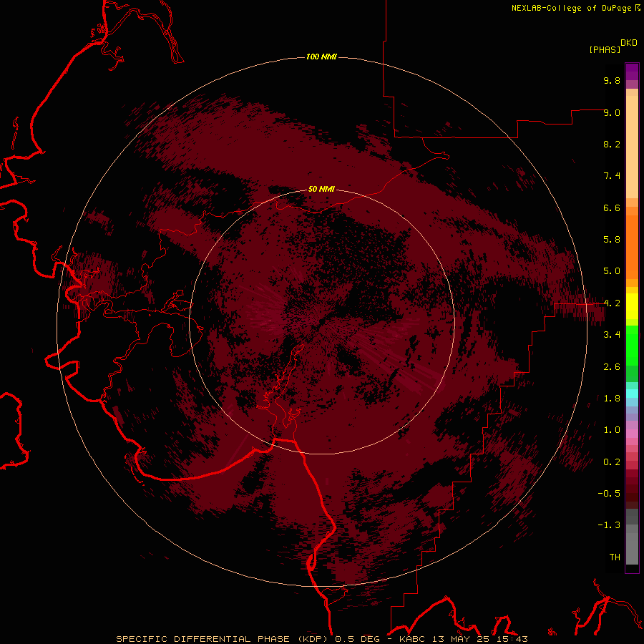Click the 4.2 value on the color scale
The height and width of the screenshot is (644, 644).
(612, 303)
